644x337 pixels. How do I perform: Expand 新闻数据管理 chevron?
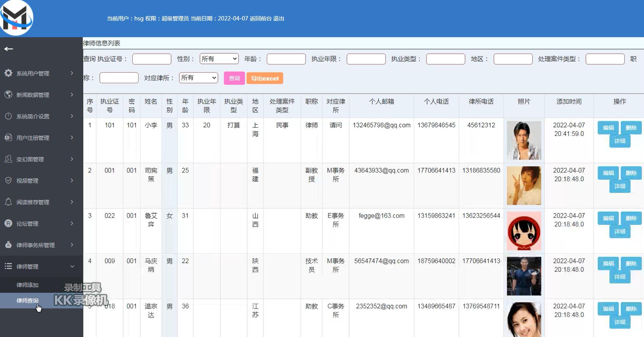tap(72, 94)
